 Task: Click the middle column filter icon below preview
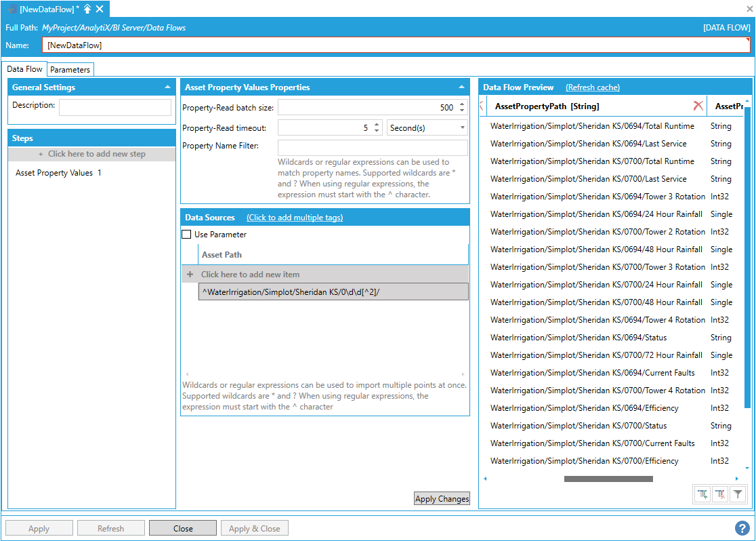click(720, 495)
